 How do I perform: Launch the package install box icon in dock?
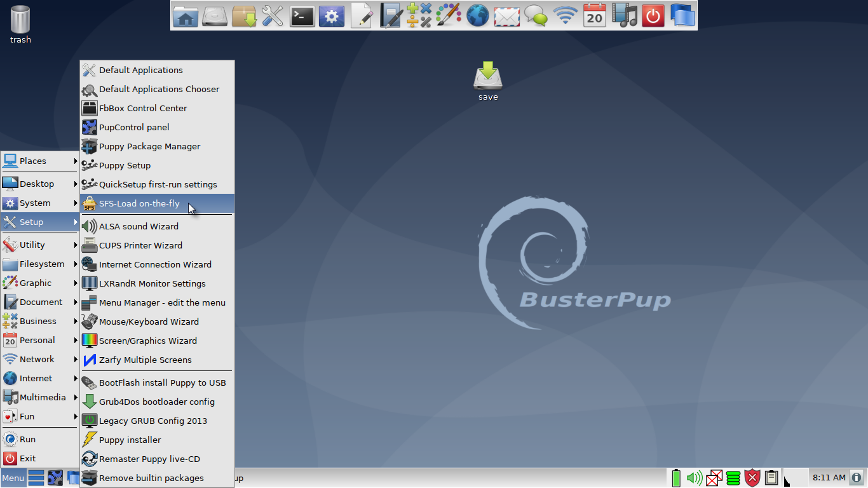click(x=244, y=15)
